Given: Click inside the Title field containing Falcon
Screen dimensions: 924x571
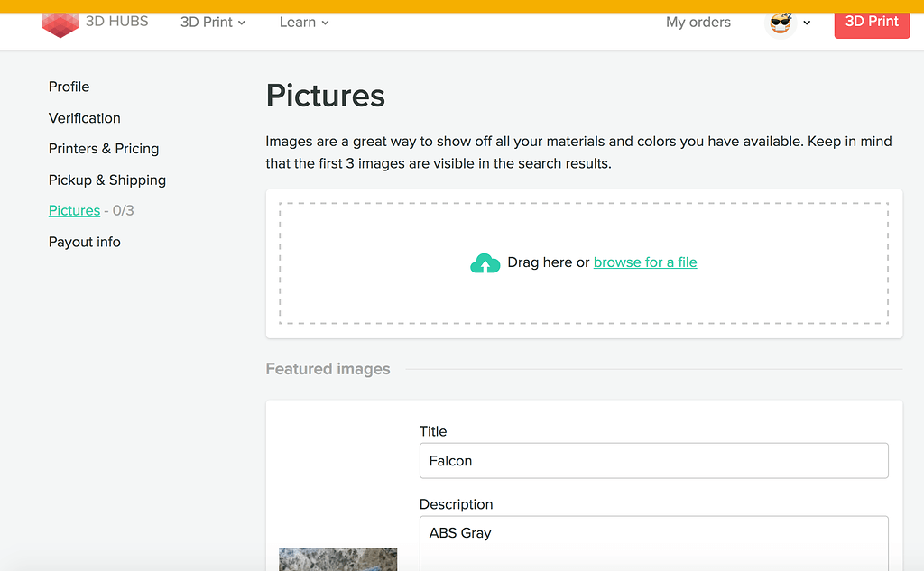Looking at the screenshot, I should (654, 461).
